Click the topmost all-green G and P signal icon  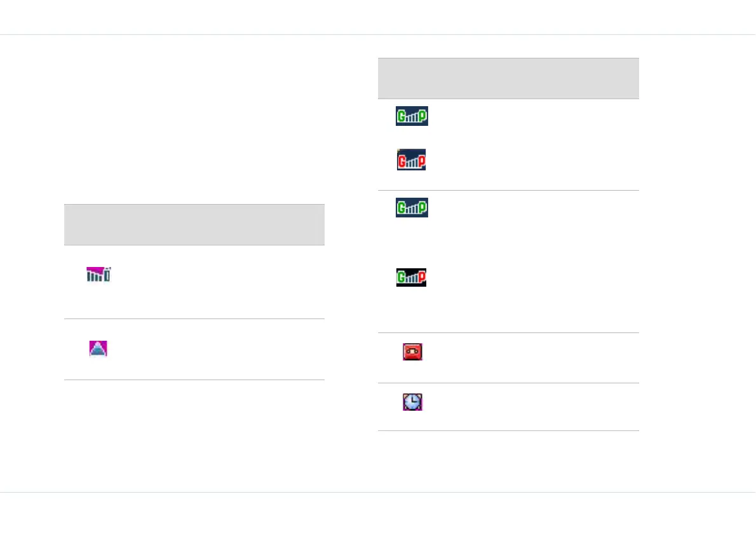pyautogui.click(x=412, y=116)
